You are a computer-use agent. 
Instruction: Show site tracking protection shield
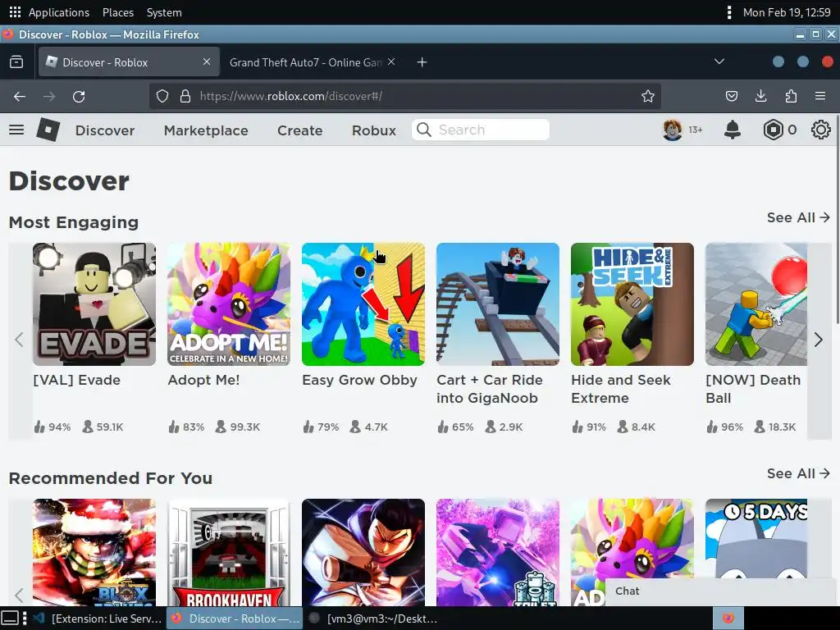pyautogui.click(x=162, y=97)
